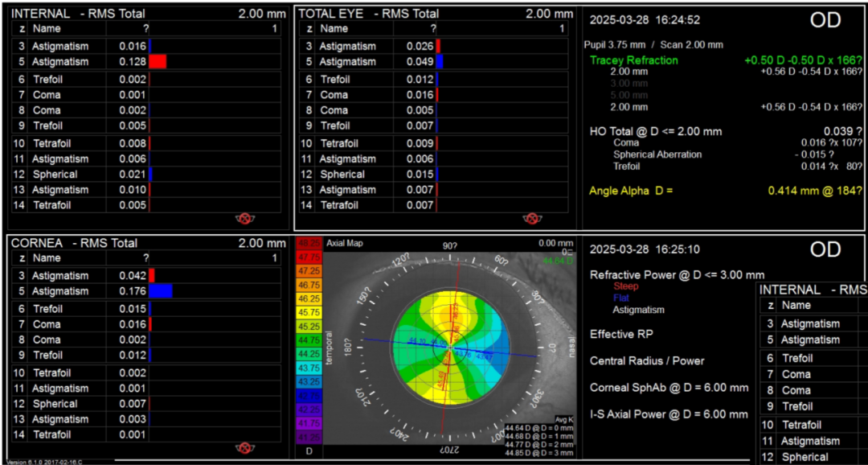Select the "TOTAL EYE - RMS Total" panel title
This screenshot has width=868, height=465.
point(369,14)
